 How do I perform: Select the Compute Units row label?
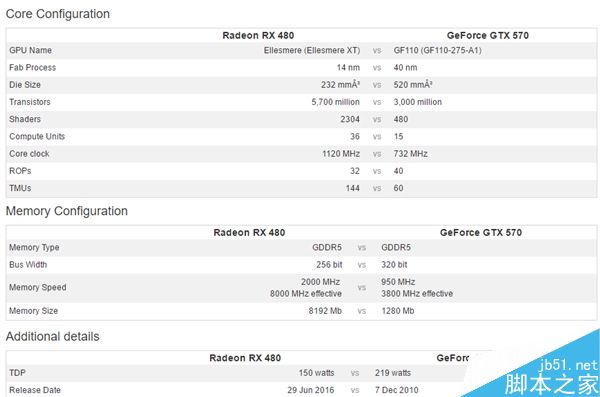37,137
